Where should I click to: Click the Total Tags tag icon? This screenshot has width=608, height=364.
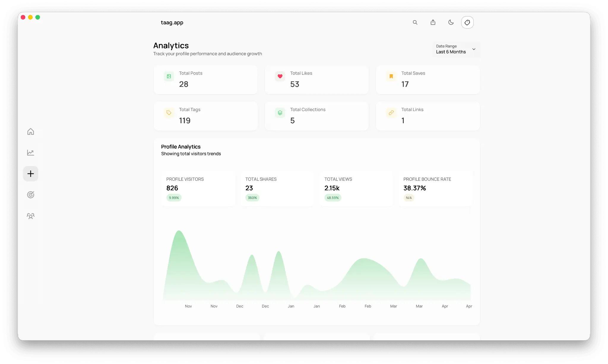[169, 113]
